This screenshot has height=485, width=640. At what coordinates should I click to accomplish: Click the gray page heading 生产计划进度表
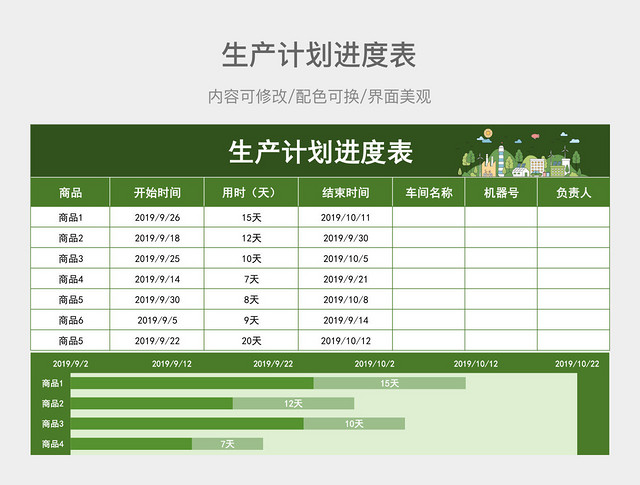coord(319,55)
